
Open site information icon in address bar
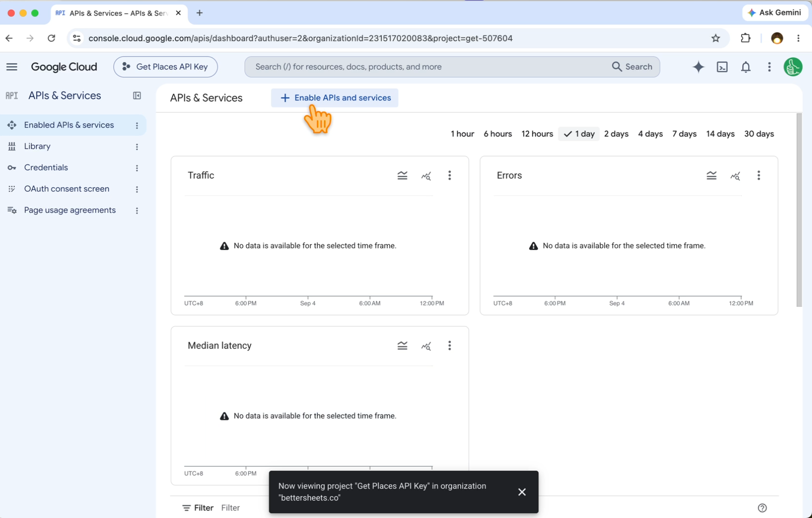coord(77,38)
